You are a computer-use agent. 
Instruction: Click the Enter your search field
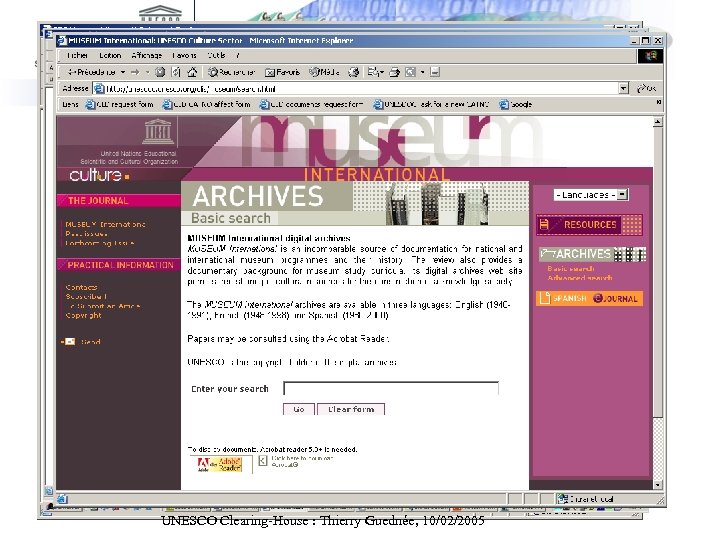tap(391, 388)
